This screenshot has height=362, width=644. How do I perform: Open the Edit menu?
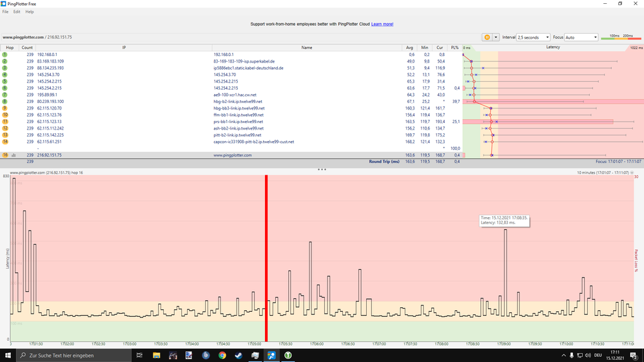coord(16,12)
